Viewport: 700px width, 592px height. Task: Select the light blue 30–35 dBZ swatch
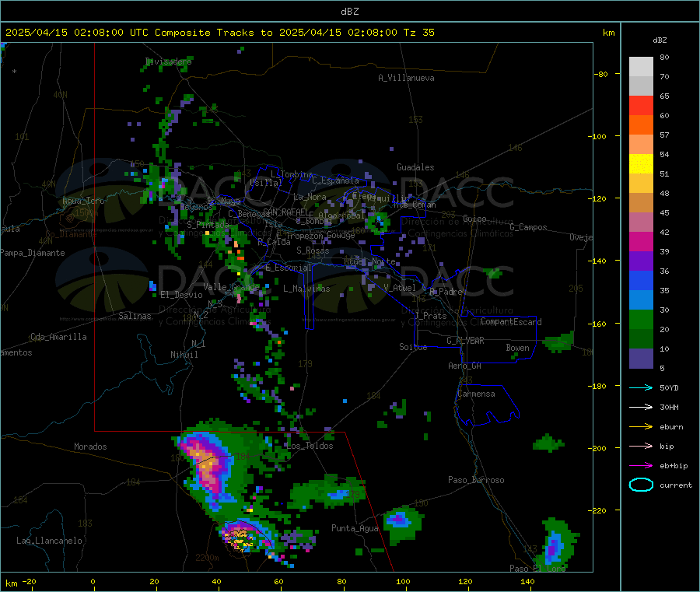click(641, 300)
